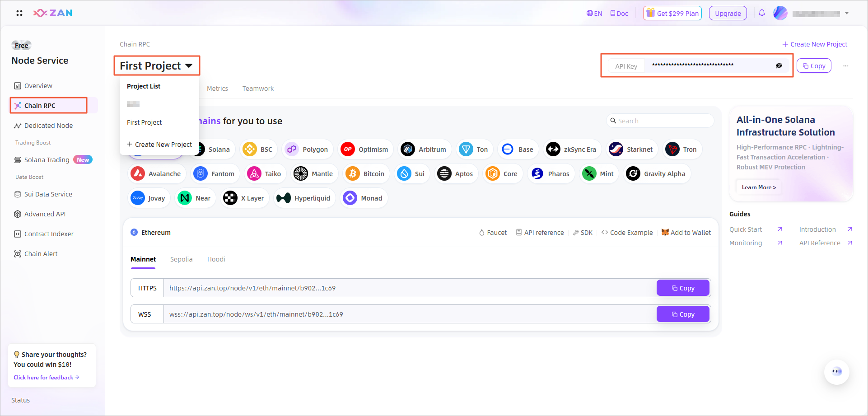The width and height of the screenshot is (868, 416).
Task: Select the Sui chain
Action: pos(412,174)
